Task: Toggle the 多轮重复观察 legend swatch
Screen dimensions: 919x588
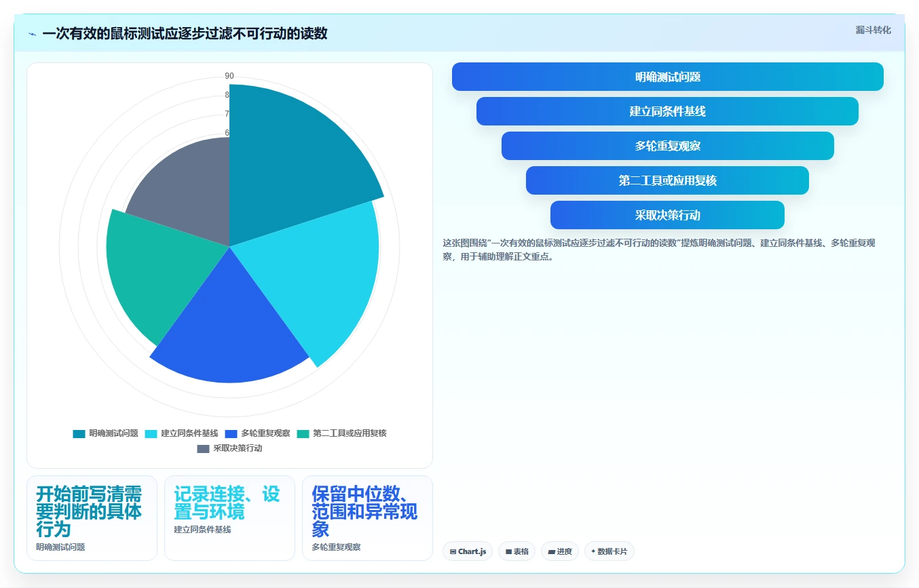Action: coord(231,433)
